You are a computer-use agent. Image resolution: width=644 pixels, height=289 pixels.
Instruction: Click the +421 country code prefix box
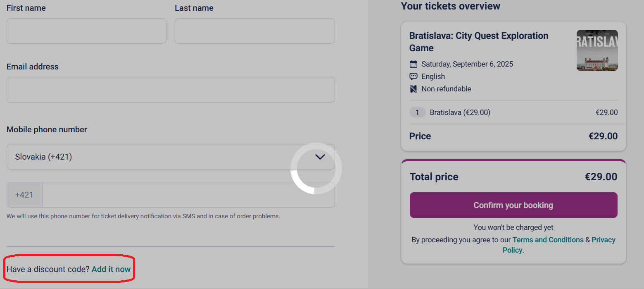click(24, 195)
